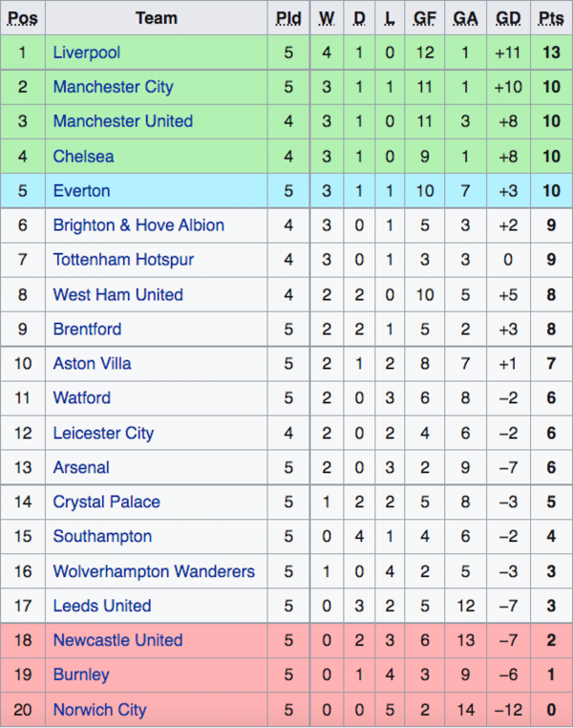The image size is (573, 728).
Task: Open the Tottenham Hotspur link
Action: click(123, 260)
